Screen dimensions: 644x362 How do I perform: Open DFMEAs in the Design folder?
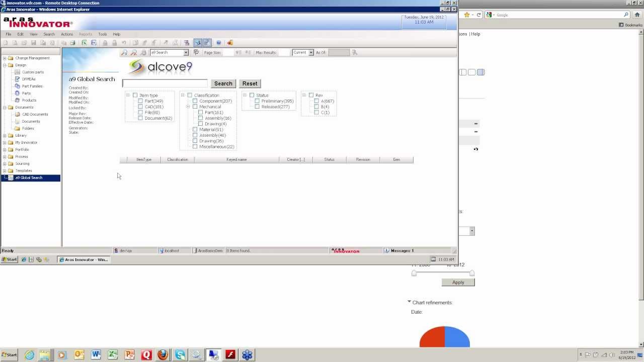[x=29, y=79]
